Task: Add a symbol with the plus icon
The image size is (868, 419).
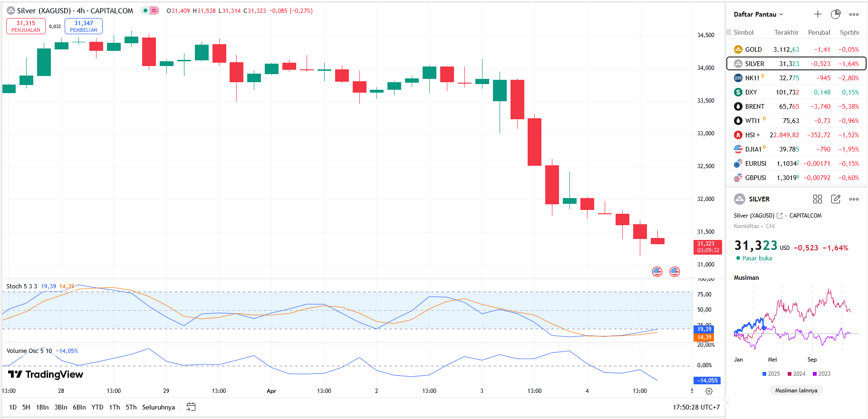Action: [818, 14]
